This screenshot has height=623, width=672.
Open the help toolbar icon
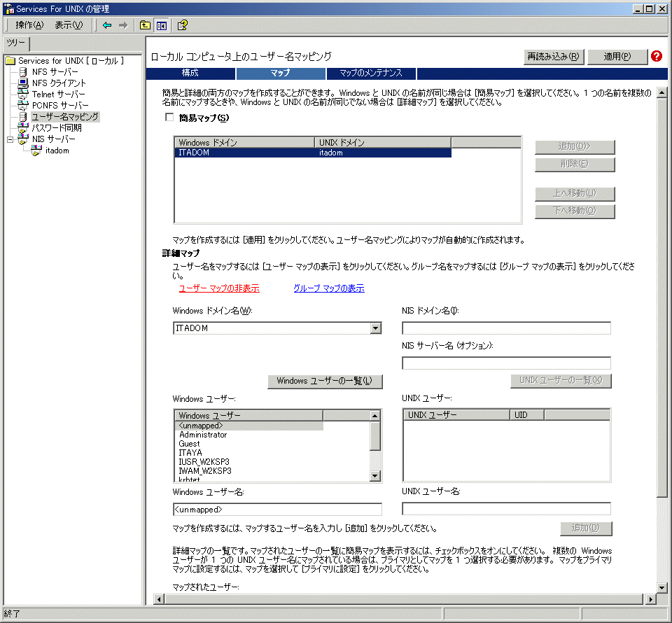(x=183, y=25)
